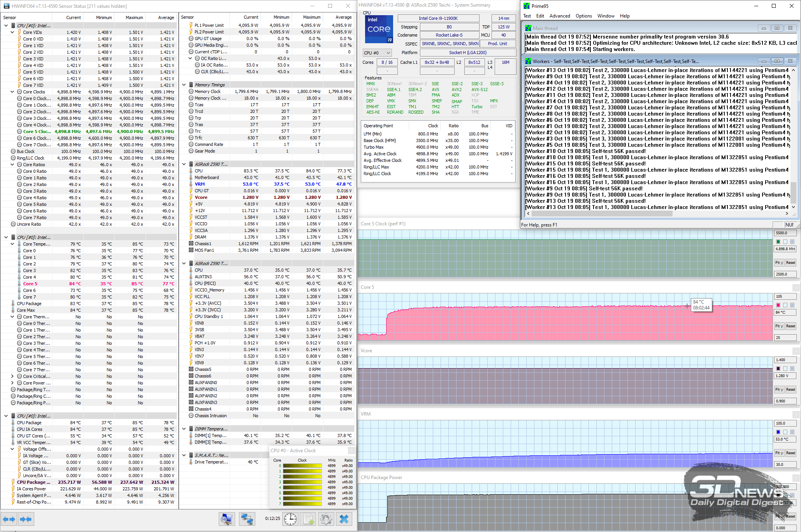Click green color swatch of Core 5 Clock graph
This screenshot has width=801, height=532.
coord(778,242)
